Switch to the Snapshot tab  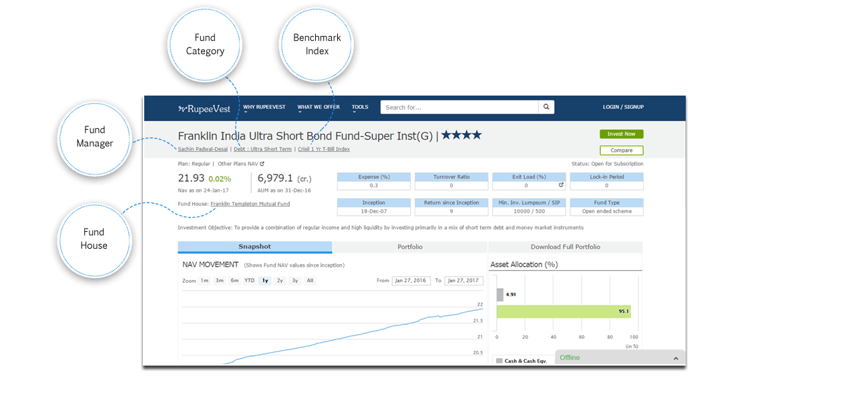pyautogui.click(x=254, y=247)
